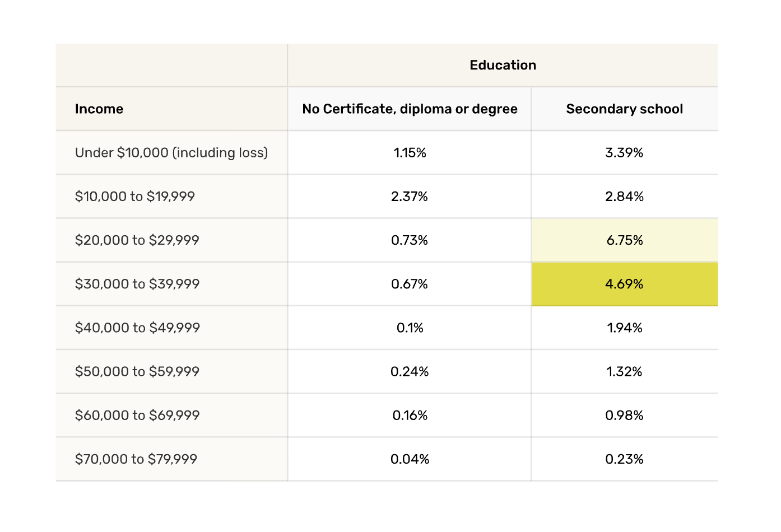Click the No Certificate, diploma or degree header

pyautogui.click(x=410, y=109)
